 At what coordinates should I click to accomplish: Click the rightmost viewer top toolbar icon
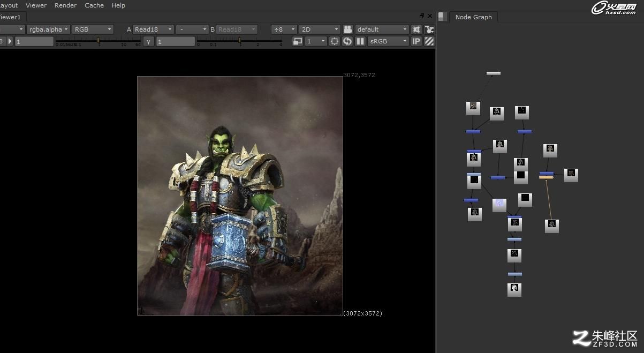[429, 29]
